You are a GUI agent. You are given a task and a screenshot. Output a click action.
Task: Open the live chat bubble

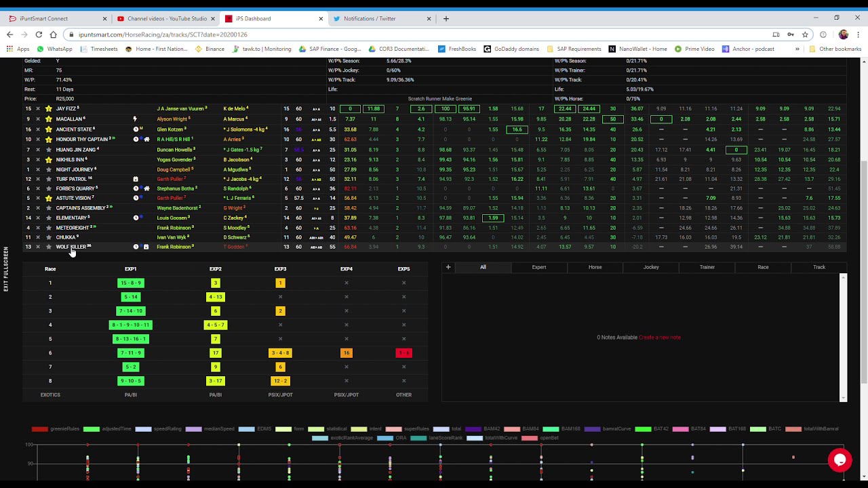[x=840, y=460]
